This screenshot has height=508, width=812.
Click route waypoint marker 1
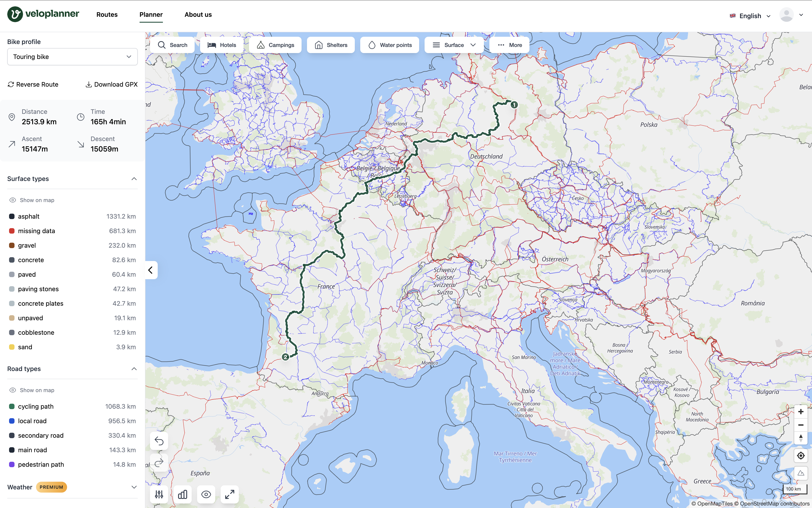click(514, 105)
